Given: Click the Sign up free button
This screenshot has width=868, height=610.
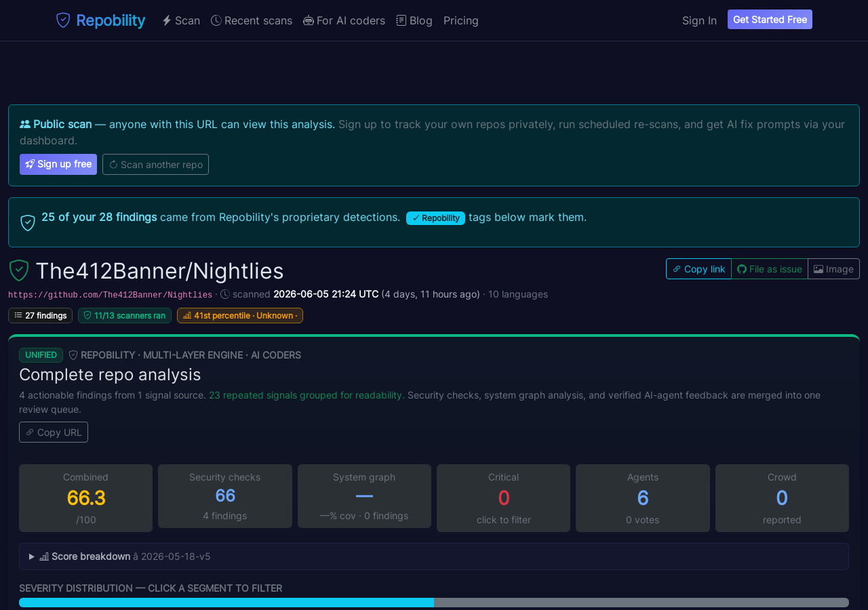Looking at the screenshot, I should point(58,164).
